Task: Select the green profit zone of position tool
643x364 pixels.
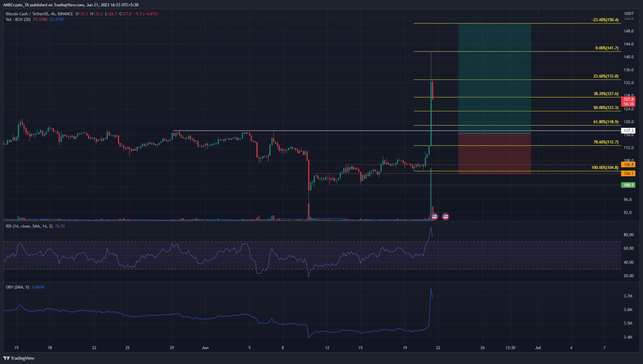Action: tap(494, 78)
